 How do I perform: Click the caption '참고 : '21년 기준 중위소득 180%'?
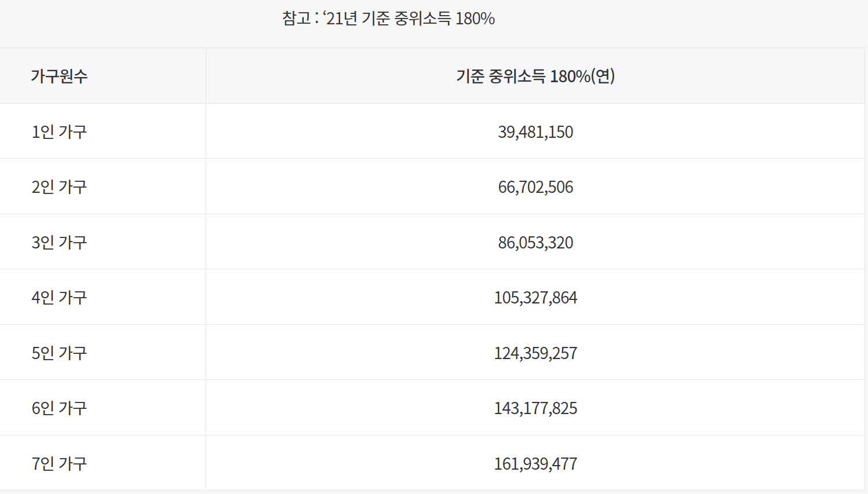click(x=388, y=19)
